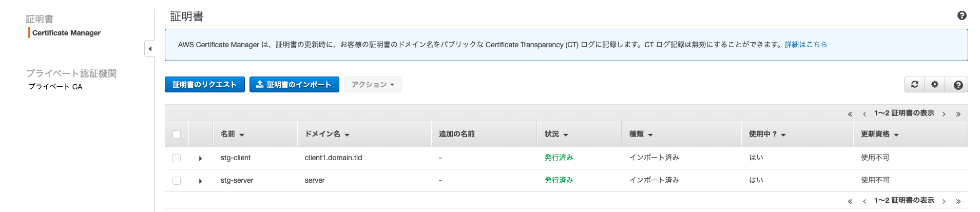
Task: Expand the stg-client row details
Action: (200, 159)
